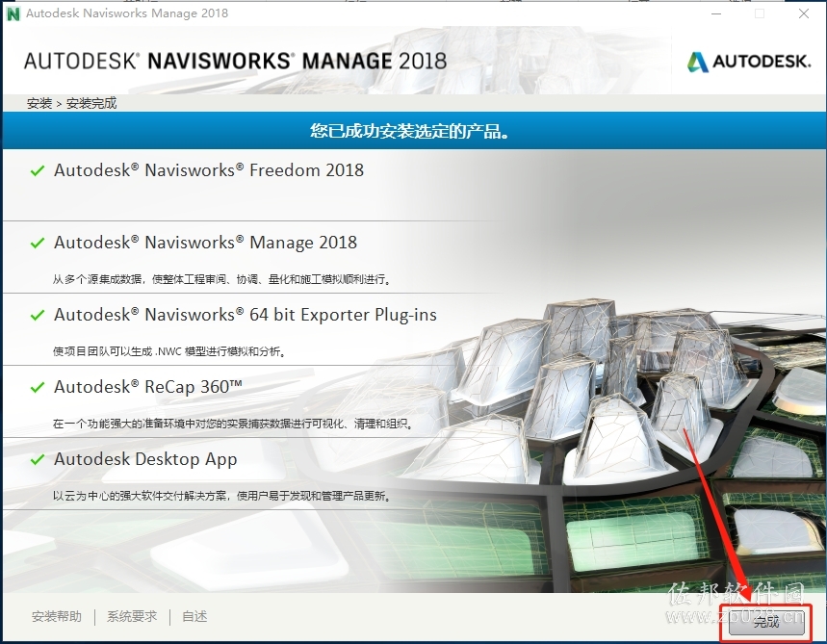Viewport: 827px width, 644px height.
Task: Click description mentioning .NWC 模型
Action: click(169, 351)
